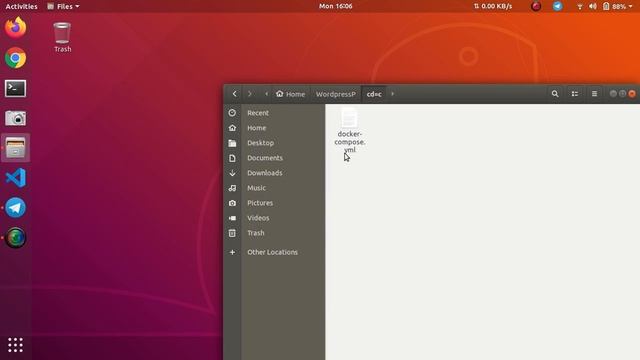Open the Screenshot camera app in dock

[16, 118]
